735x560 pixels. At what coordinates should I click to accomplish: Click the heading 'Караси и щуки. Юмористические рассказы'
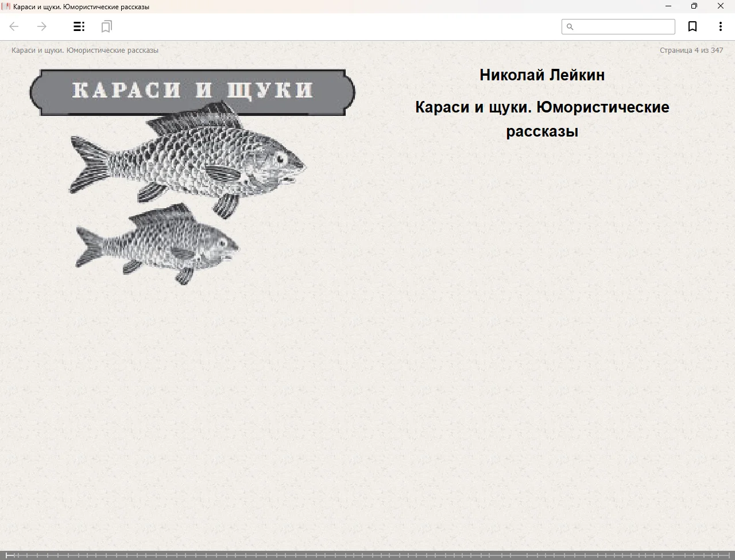tap(541, 119)
